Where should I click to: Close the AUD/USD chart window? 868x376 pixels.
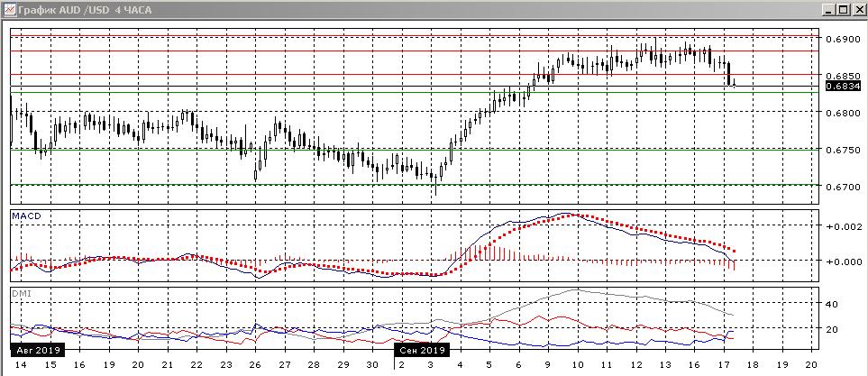point(858,9)
